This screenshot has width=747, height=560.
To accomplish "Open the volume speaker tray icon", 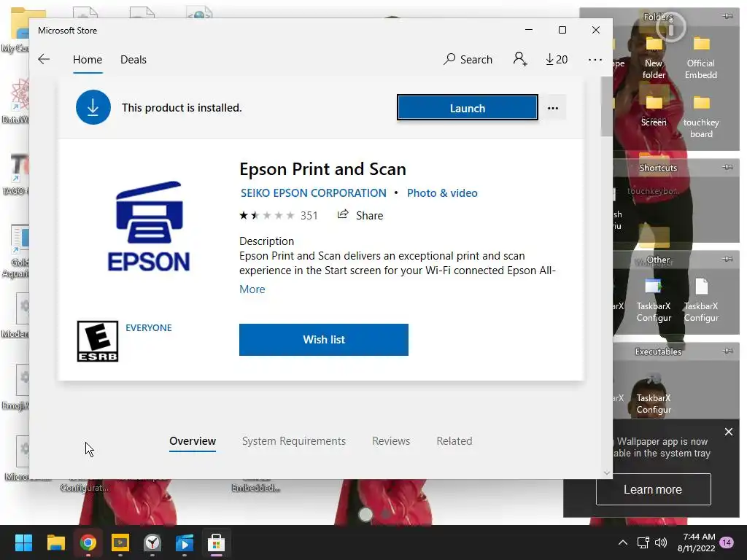I will [661, 542].
